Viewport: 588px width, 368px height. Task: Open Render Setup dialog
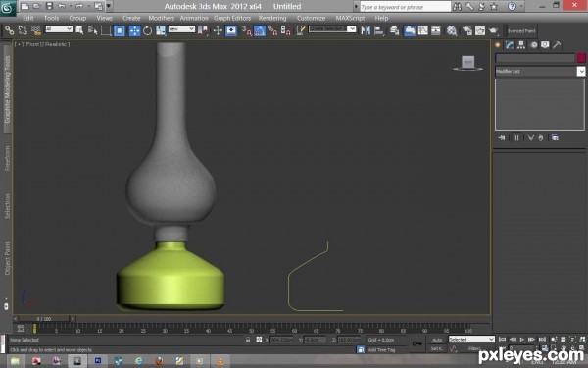466,30
